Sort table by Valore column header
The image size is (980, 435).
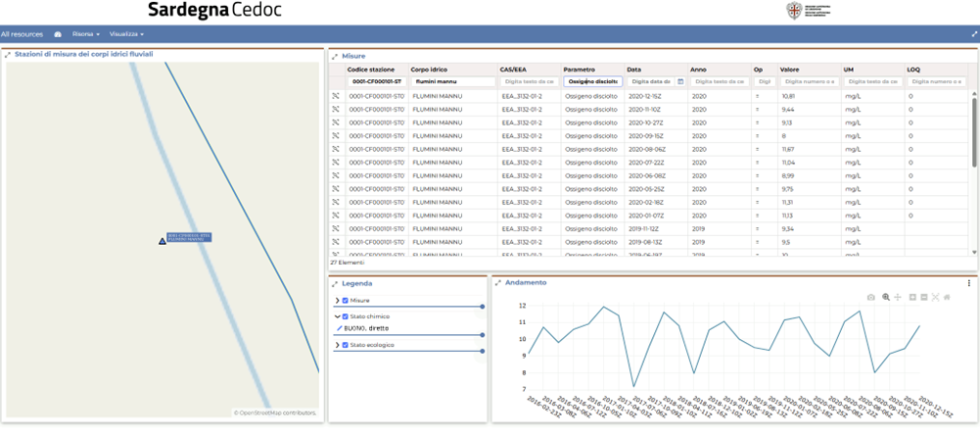[789, 70]
